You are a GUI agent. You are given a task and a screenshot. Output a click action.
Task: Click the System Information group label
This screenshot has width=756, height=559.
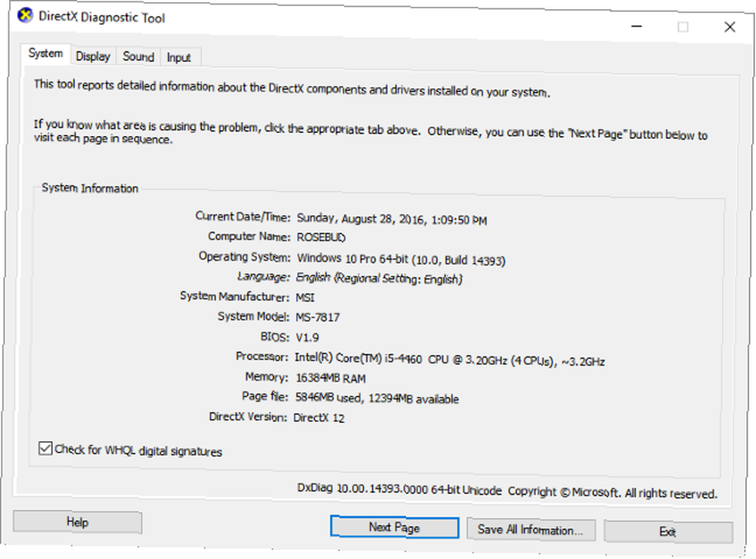(x=90, y=188)
